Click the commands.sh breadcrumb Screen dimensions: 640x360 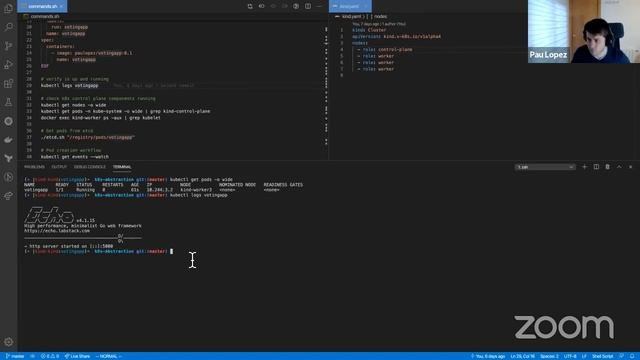(x=45, y=17)
